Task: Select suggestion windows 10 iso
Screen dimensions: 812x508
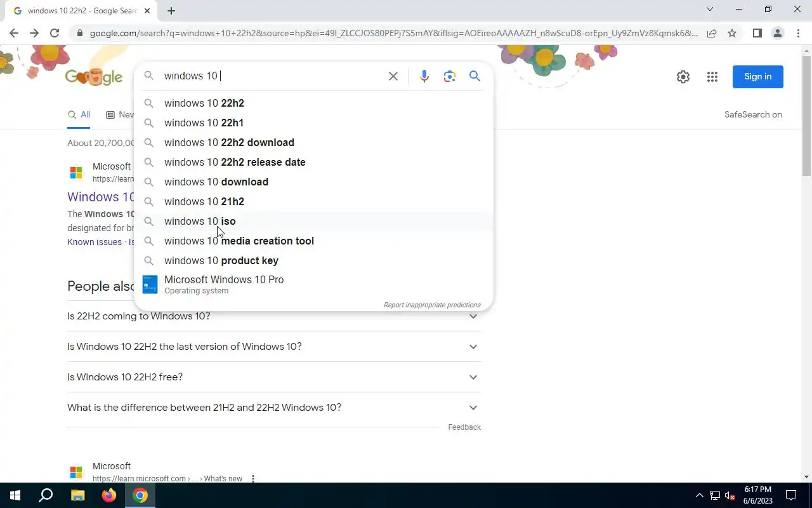Action: point(314,221)
